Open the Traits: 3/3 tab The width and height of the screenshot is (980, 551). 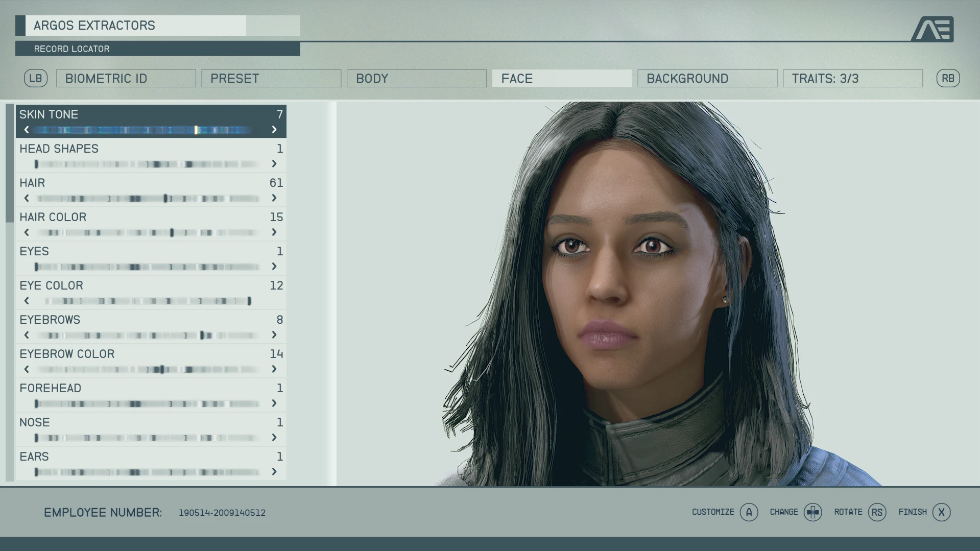(x=852, y=79)
